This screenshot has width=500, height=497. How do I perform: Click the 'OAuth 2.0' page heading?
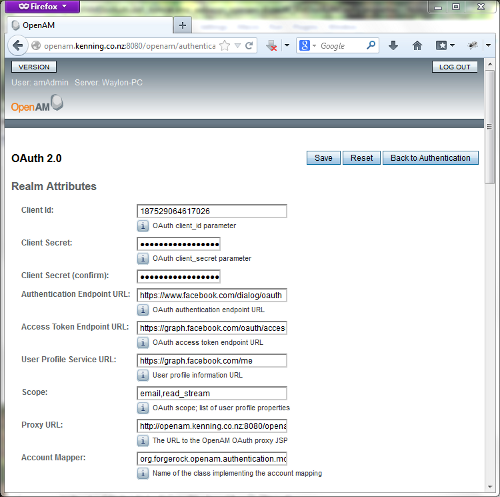coord(36,158)
